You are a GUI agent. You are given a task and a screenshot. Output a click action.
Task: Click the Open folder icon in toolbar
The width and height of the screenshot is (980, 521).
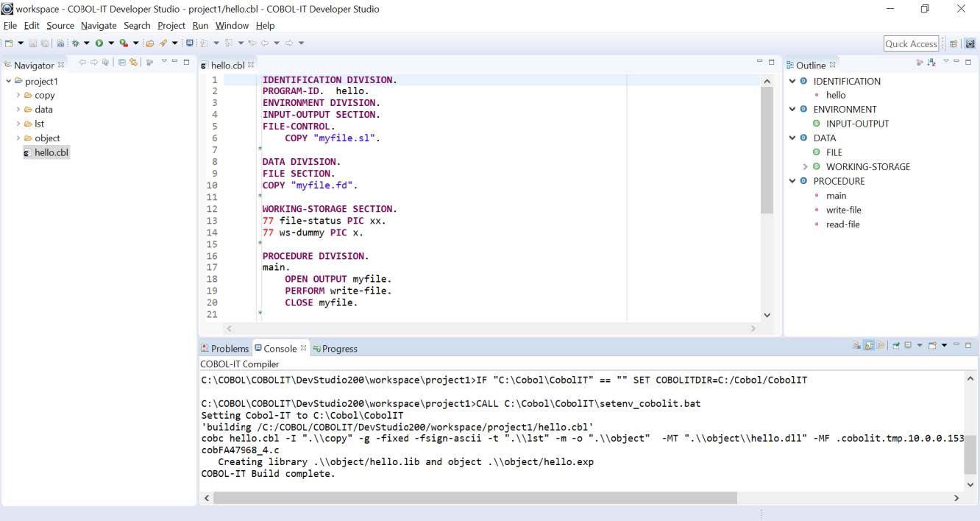tap(150, 43)
